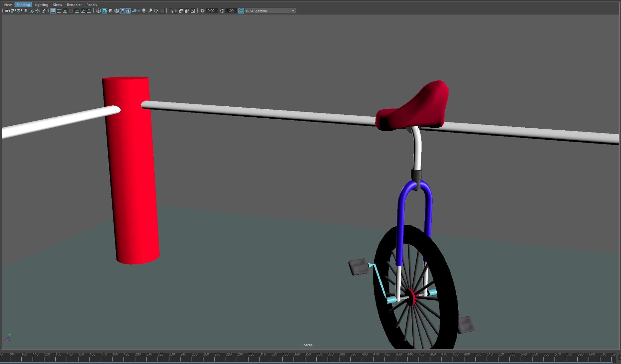Screen dimensions: 621x364
Task: Open Camera Attributes from the toolbar
Action: click(19, 11)
